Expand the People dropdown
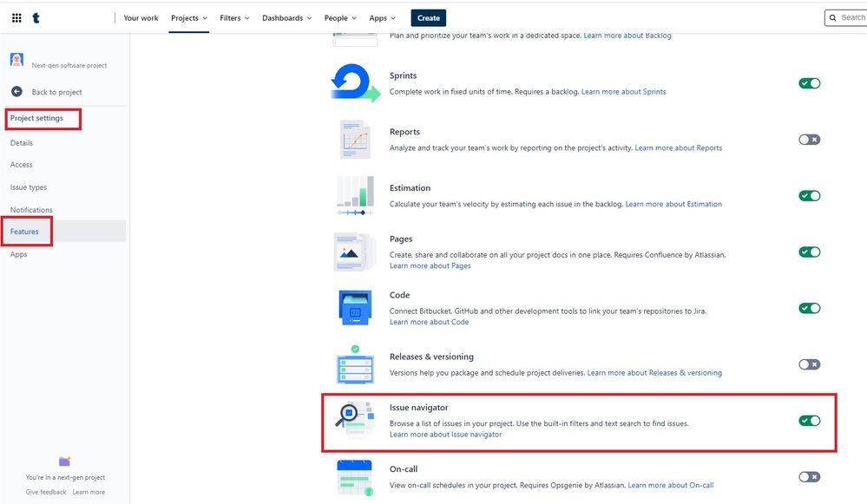The image size is (867, 504). tap(340, 17)
